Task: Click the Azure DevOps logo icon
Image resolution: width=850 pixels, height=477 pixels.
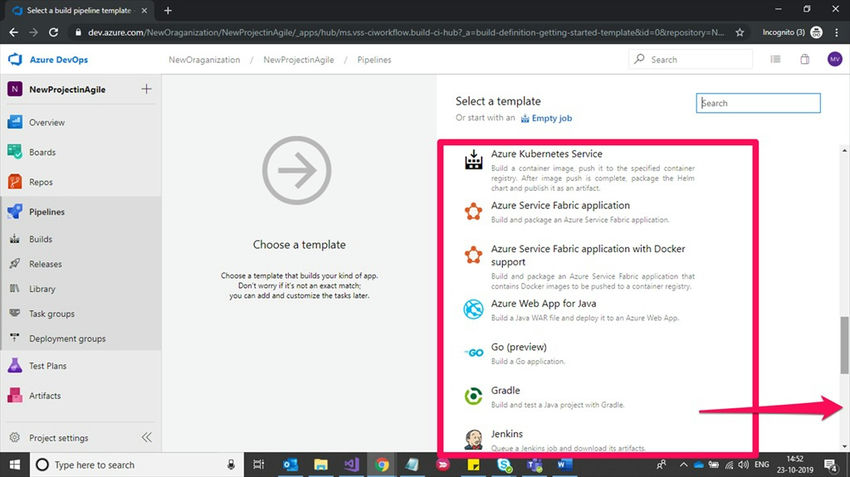Action: [15, 59]
